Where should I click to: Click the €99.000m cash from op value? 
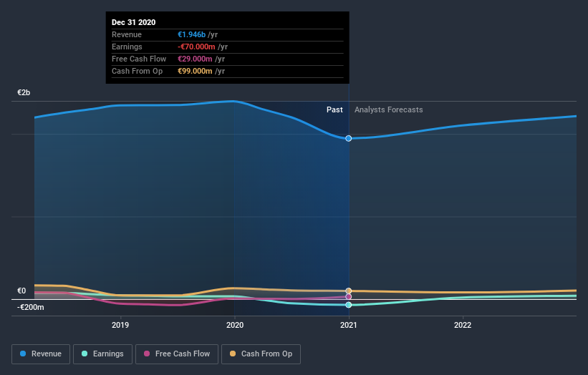point(195,71)
